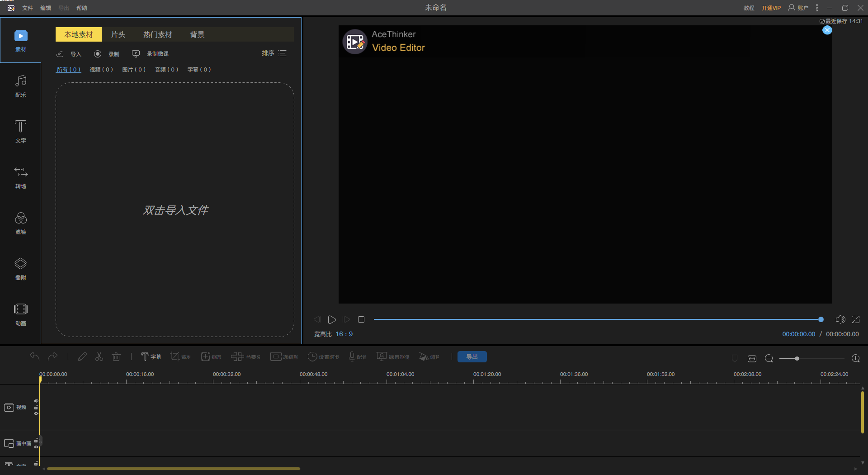The image size is (868, 475).
Task: Click the volume speaker icon under preview
Action: pyautogui.click(x=840, y=319)
